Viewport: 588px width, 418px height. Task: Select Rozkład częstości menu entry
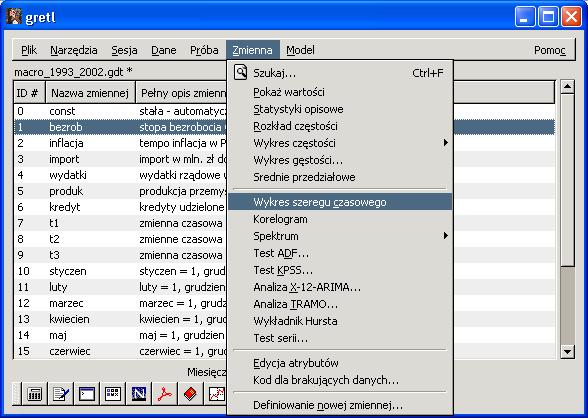point(340,126)
